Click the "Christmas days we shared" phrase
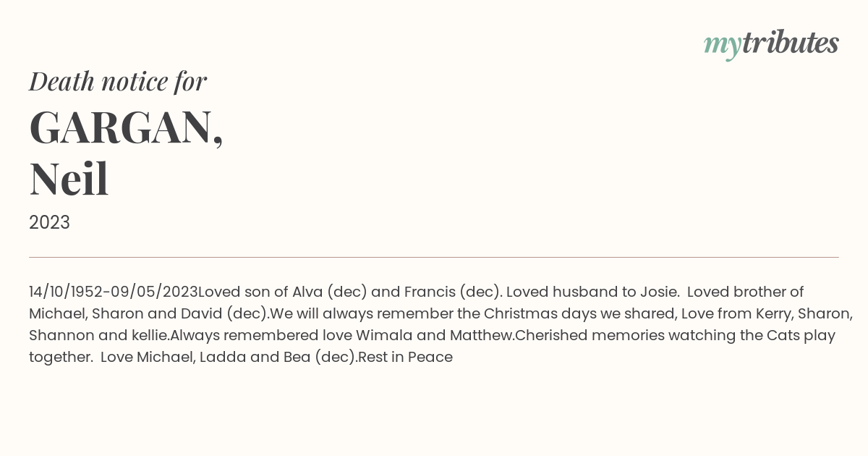This screenshot has height=456, width=868. point(569,313)
